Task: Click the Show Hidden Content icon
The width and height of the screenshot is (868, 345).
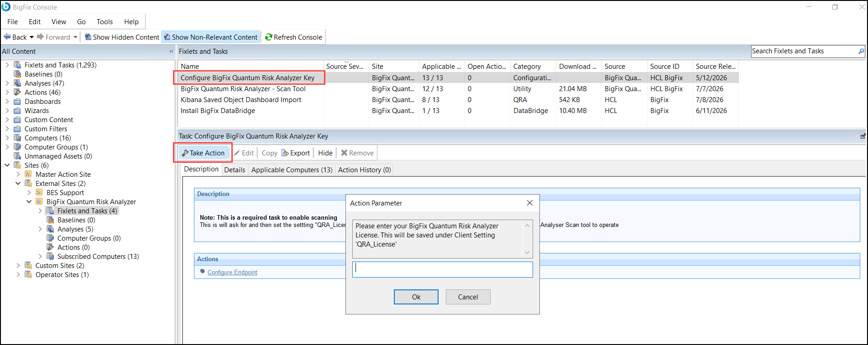Action: (x=88, y=37)
